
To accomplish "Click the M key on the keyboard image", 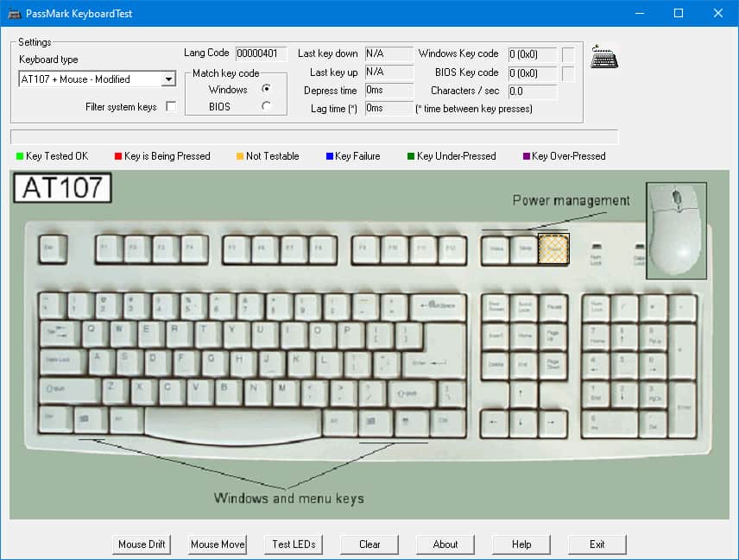I will 287,391.
